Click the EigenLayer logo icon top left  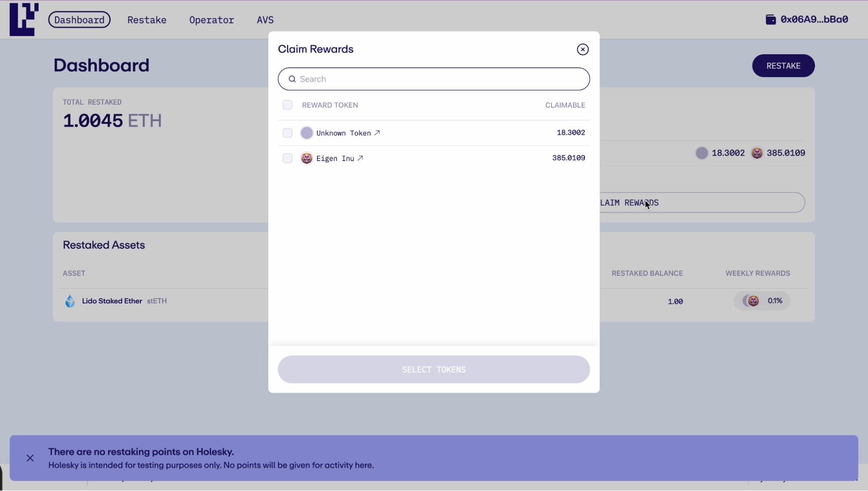coord(24,19)
